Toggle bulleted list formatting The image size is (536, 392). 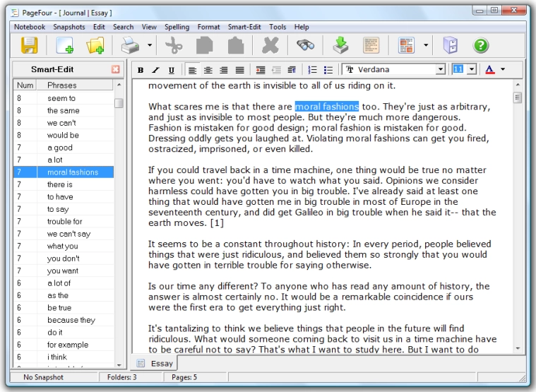(328, 70)
